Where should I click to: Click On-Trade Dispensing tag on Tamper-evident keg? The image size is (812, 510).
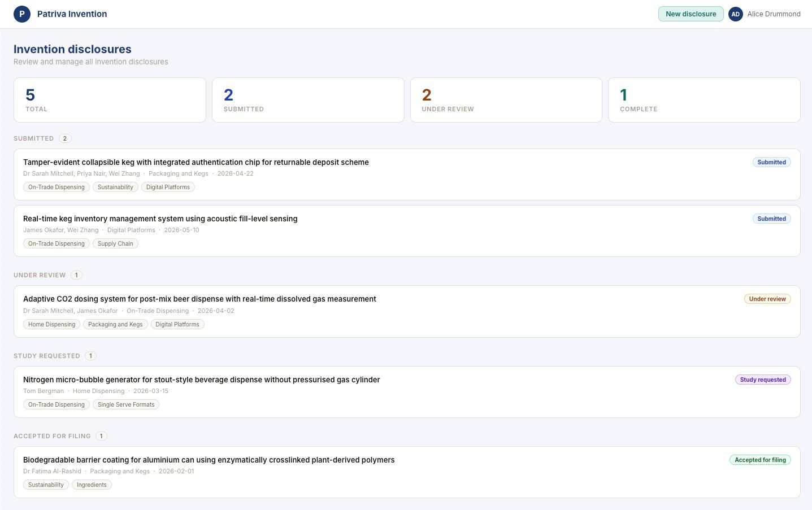click(x=57, y=187)
